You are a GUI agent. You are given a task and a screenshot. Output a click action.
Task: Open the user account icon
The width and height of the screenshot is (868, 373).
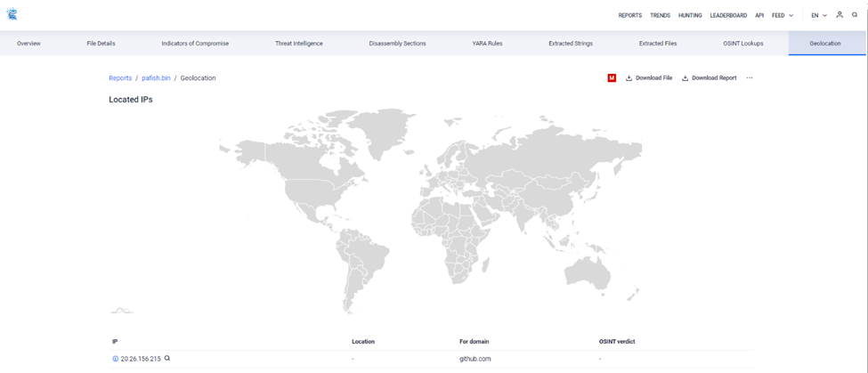(840, 15)
